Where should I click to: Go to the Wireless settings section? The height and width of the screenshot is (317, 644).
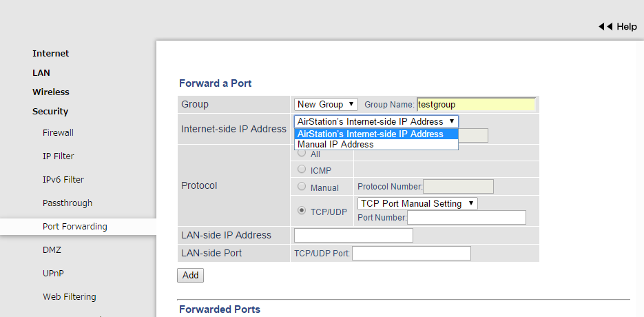[x=51, y=92]
